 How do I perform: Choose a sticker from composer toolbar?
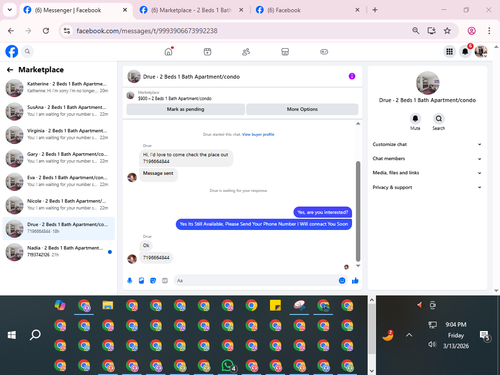click(x=153, y=281)
